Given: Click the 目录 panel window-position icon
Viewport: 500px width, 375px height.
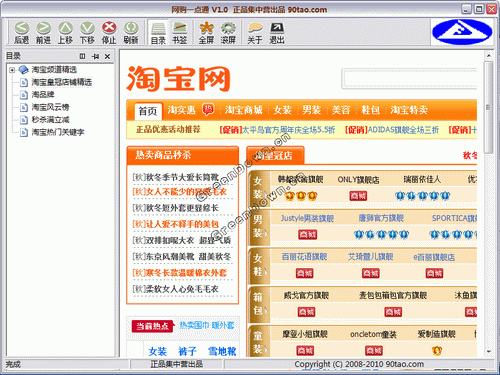Looking at the screenshot, I should point(82,56).
